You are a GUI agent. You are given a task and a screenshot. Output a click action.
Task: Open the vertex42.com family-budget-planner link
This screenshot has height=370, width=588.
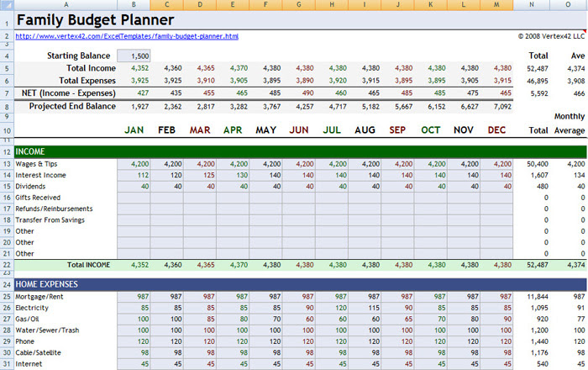click(127, 36)
